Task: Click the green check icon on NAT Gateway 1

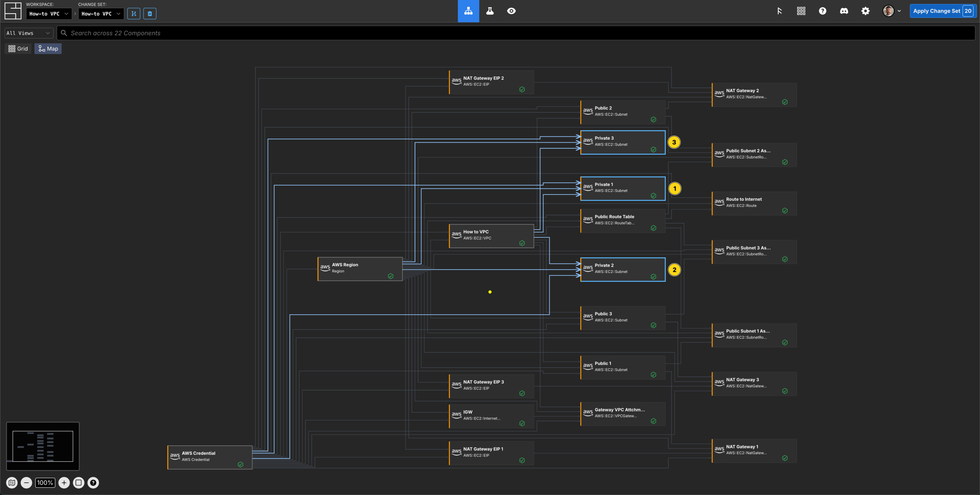Action: click(x=785, y=458)
